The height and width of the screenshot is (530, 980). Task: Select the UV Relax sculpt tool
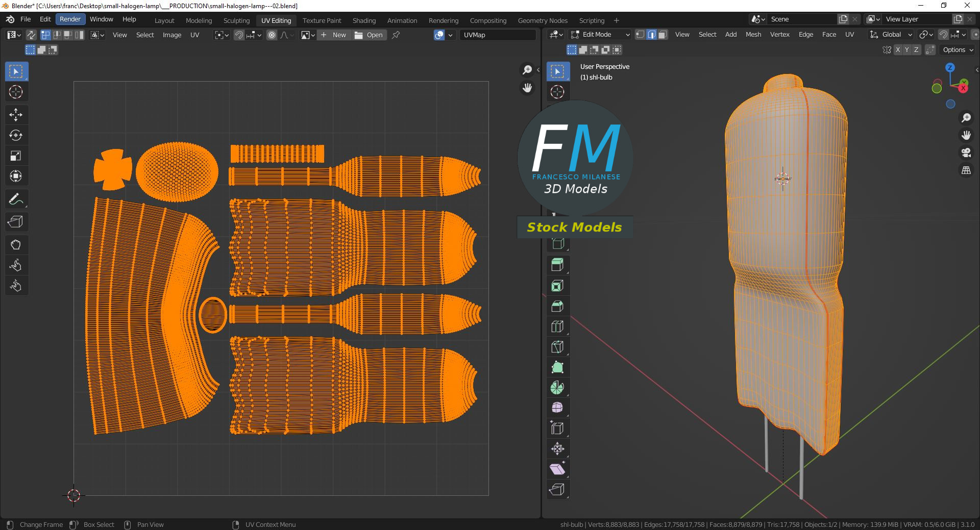tap(16, 265)
